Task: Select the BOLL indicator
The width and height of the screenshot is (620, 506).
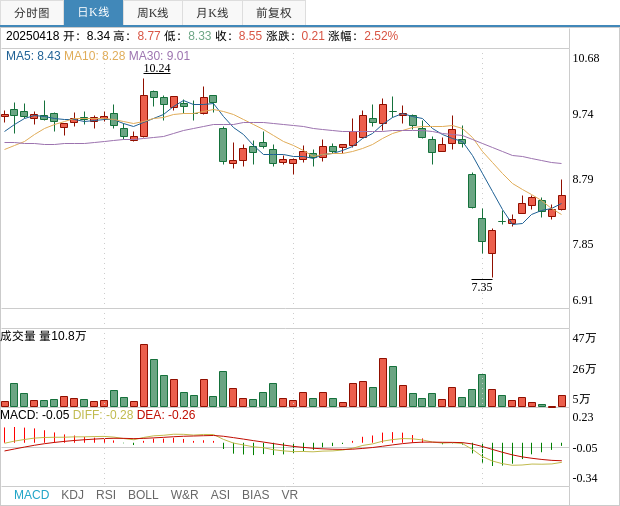Action: coord(143,494)
